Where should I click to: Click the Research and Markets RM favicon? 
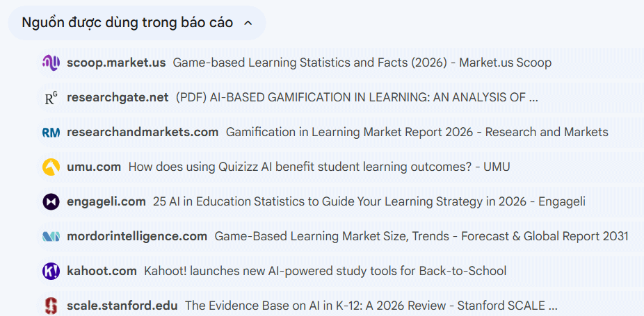point(51,132)
